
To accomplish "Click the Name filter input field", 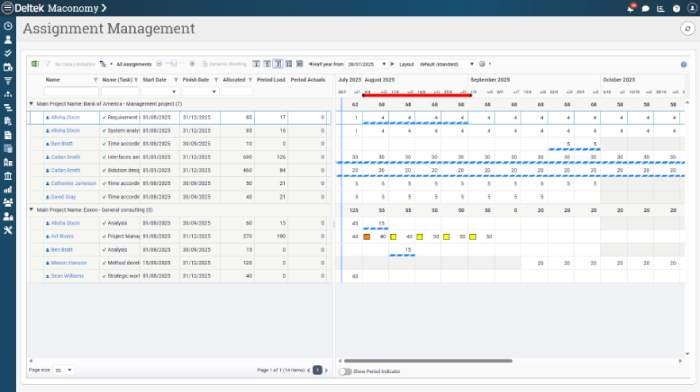I will click(x=71, y=92).
